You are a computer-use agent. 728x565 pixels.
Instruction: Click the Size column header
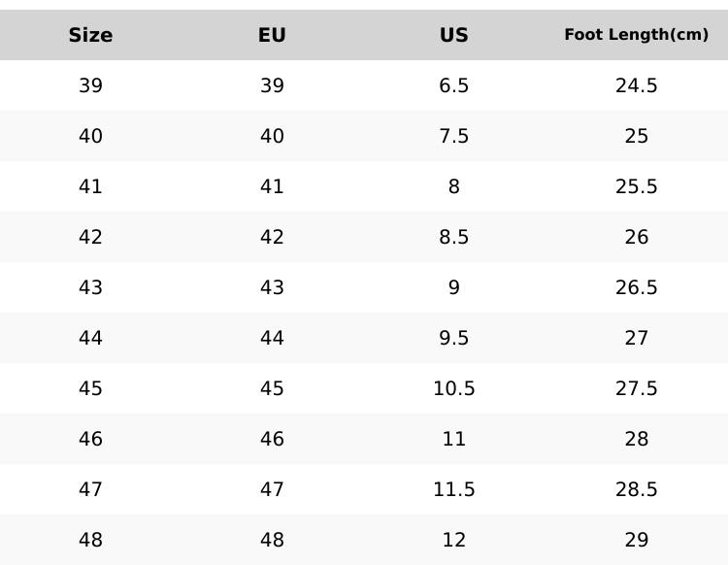[x=90, y=36]
